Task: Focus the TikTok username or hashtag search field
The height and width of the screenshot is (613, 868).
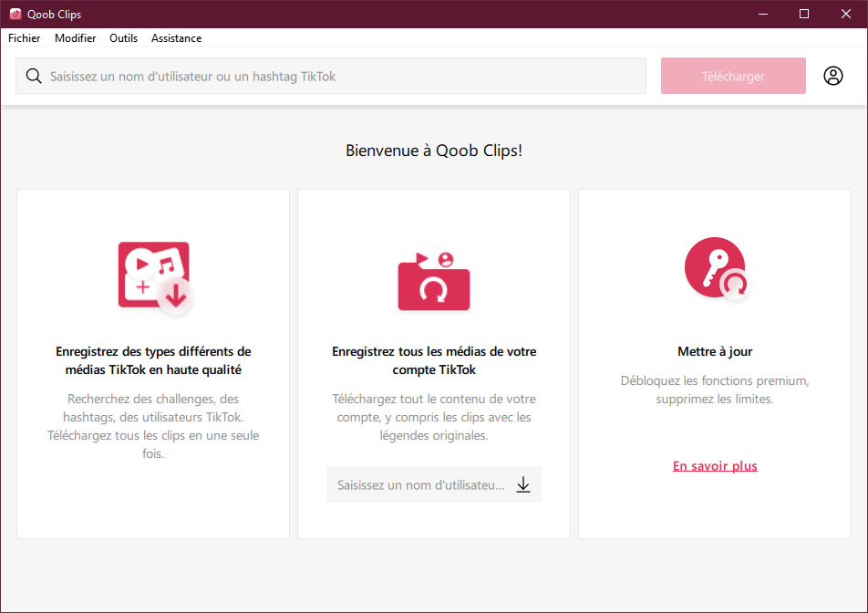Action: coord(330,76)
